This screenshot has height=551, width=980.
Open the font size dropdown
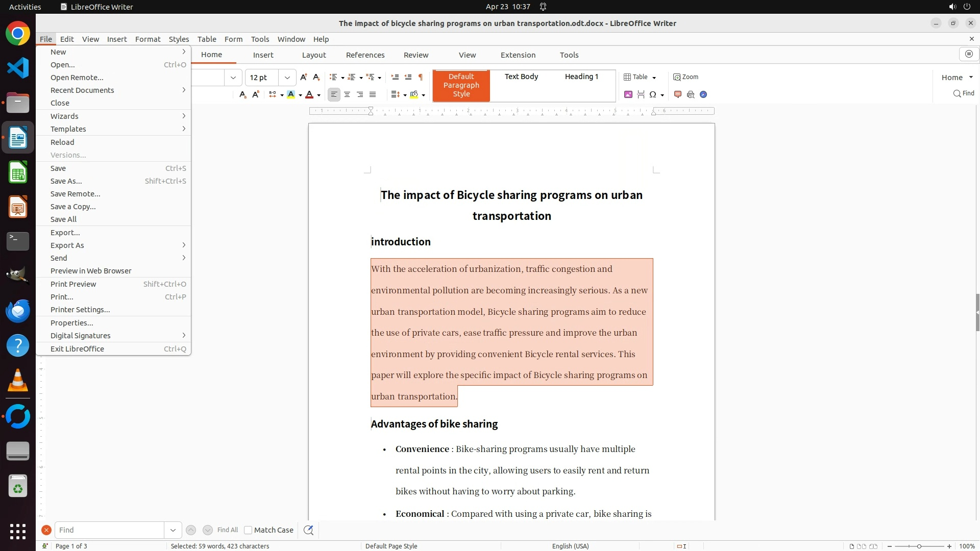click(x=287, y=78)
